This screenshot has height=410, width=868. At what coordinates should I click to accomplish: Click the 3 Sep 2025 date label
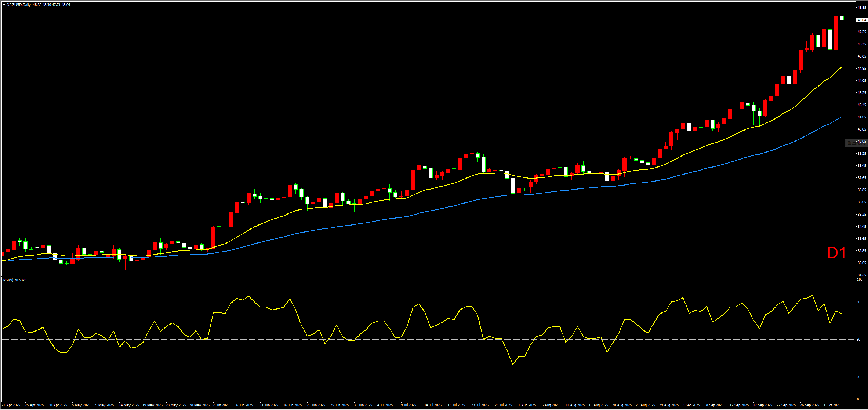pyautogui.click(x=691, y=405)
